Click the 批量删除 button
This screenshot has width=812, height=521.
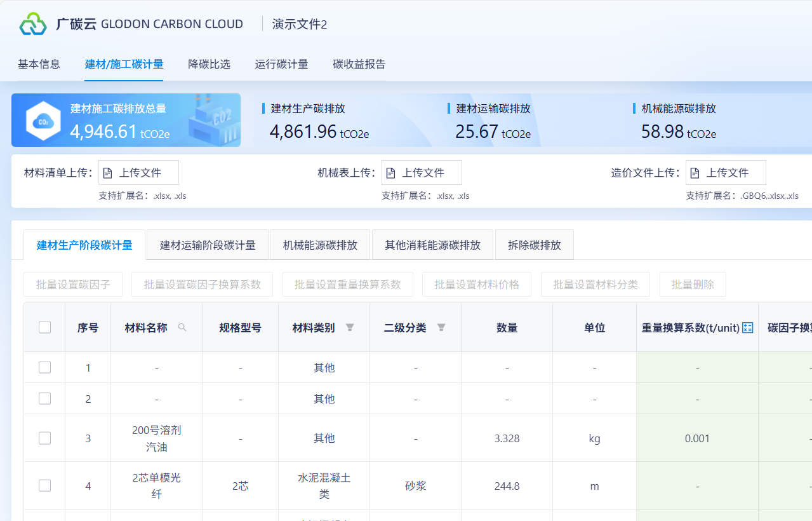(x=693, y=285)
